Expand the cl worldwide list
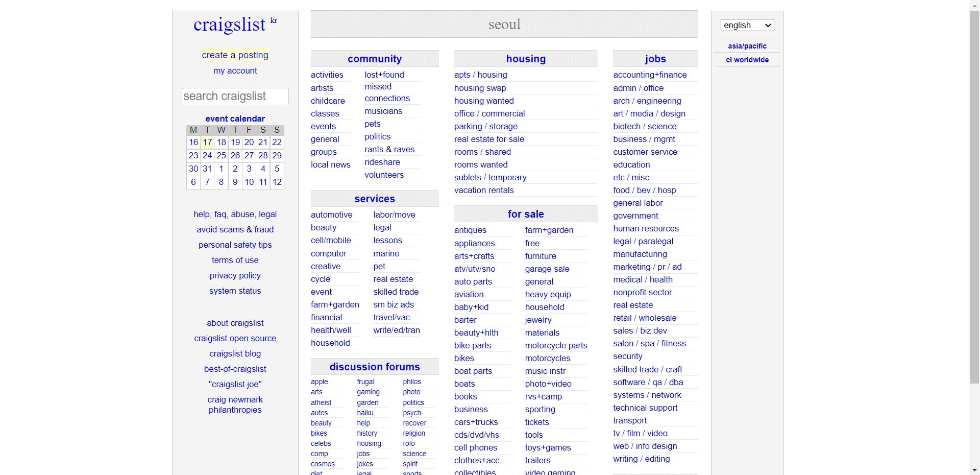The image size is (980, 475). (747, 60)
